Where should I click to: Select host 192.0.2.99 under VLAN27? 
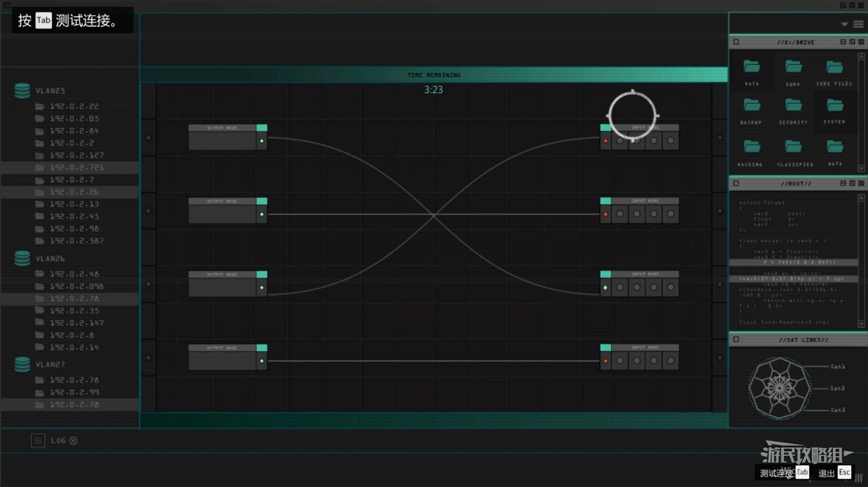click(74, 392)
